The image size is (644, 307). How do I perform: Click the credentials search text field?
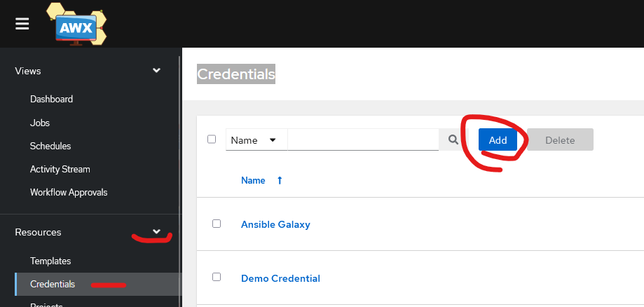point(363,139)
